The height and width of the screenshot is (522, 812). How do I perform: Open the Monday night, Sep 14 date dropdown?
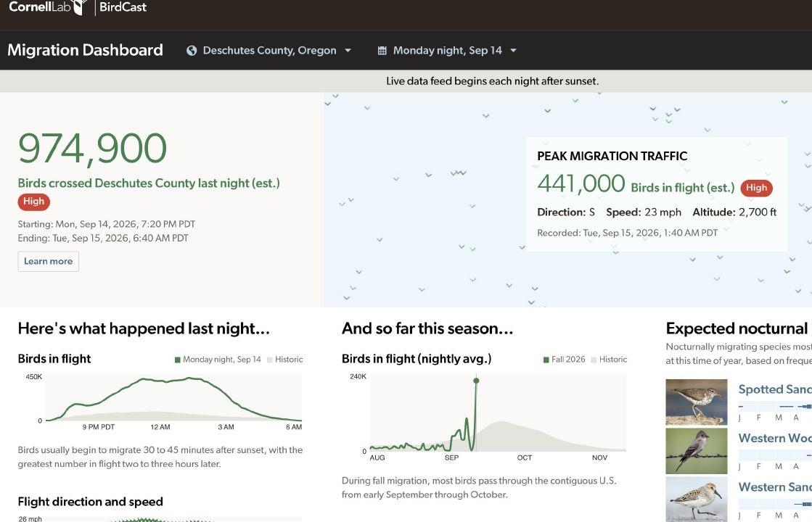point(448,51)
